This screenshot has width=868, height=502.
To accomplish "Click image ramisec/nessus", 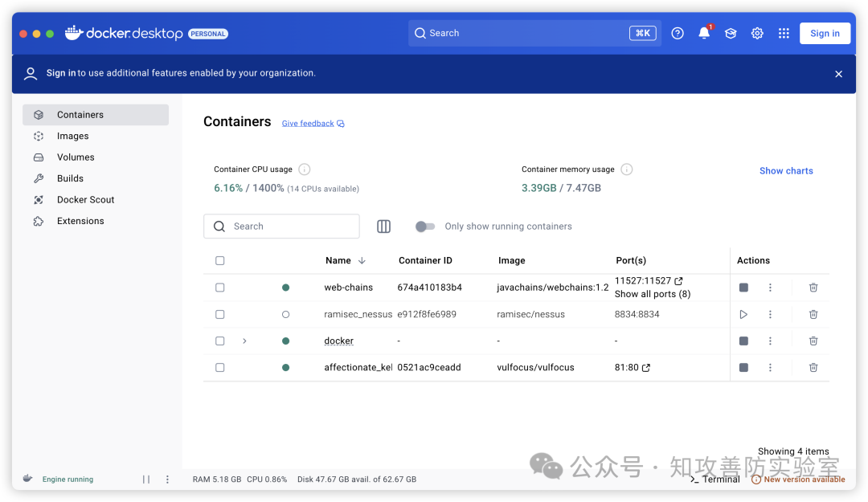I will pos(531,314).
